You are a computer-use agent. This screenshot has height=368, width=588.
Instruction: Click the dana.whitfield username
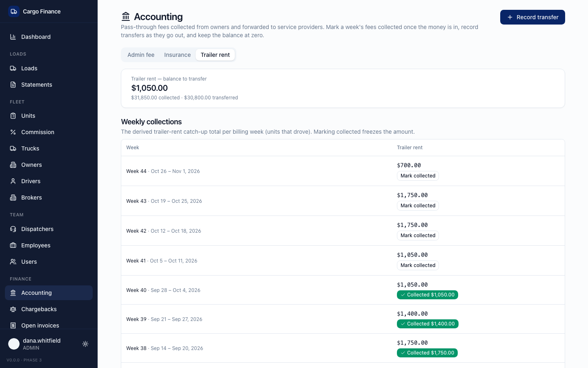point(42,341)
